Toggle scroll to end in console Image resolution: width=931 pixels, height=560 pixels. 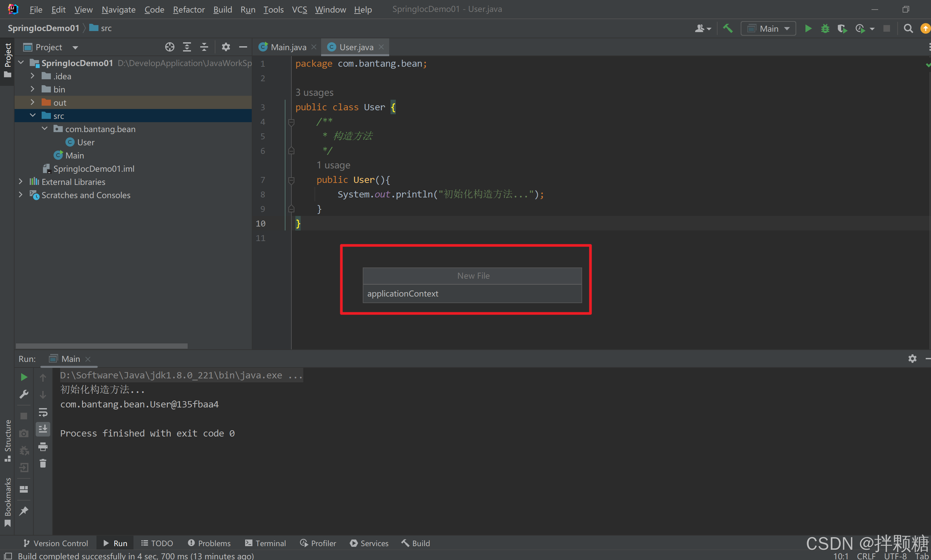43,430
